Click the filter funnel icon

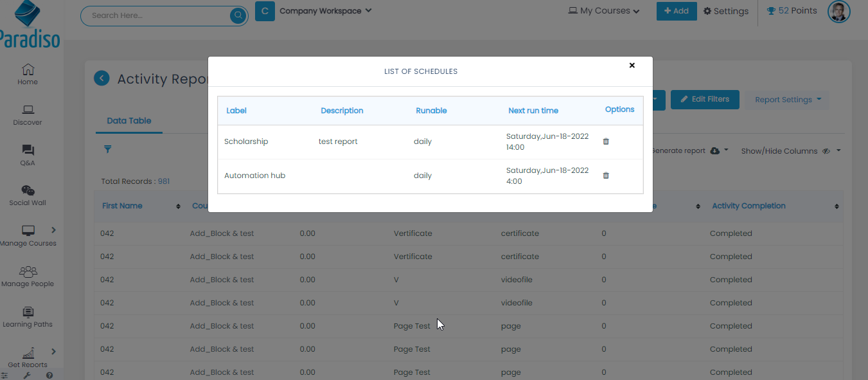pyautogui.click(x=108, y=149)
